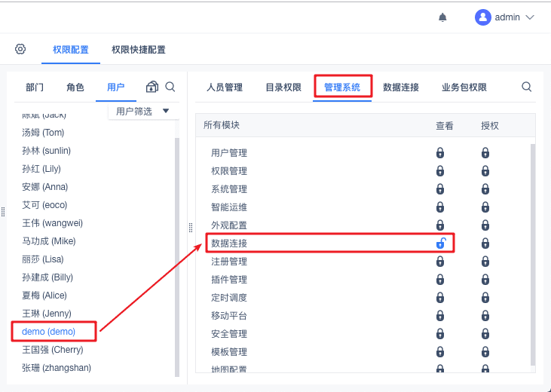This screenshot has height=392, width=551.
Task: Switch to the 角色 tab
Action: coord(75,87)
